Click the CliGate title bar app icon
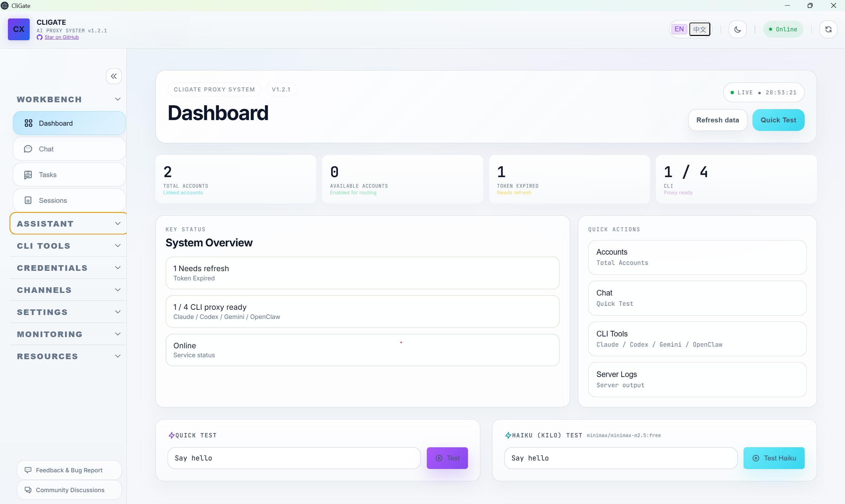Image resolution: width=845 pixels, height=504 pixels. pyautogui.click(x=5, y=5)
